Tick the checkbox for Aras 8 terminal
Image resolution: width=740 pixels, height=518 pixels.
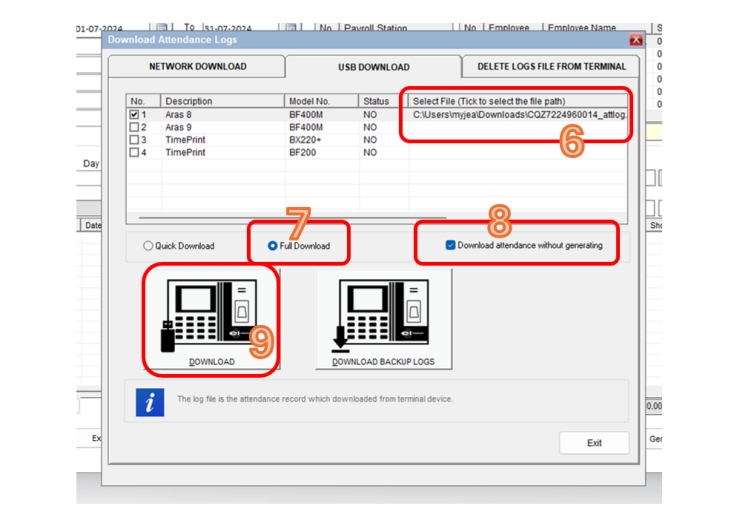[135, 115]
